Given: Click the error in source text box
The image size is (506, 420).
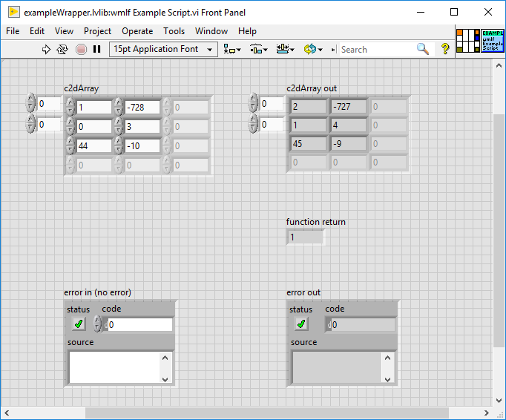Looking at the screenshot, I should pos(114,367).
